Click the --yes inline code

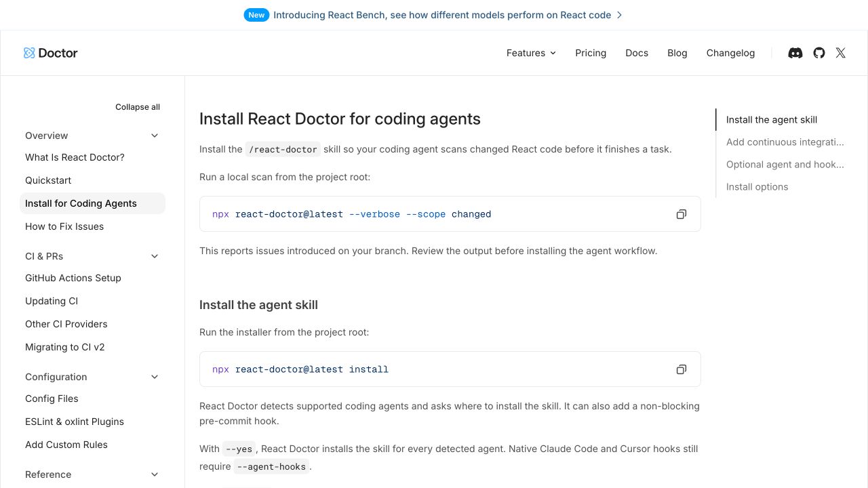(239, 449)
